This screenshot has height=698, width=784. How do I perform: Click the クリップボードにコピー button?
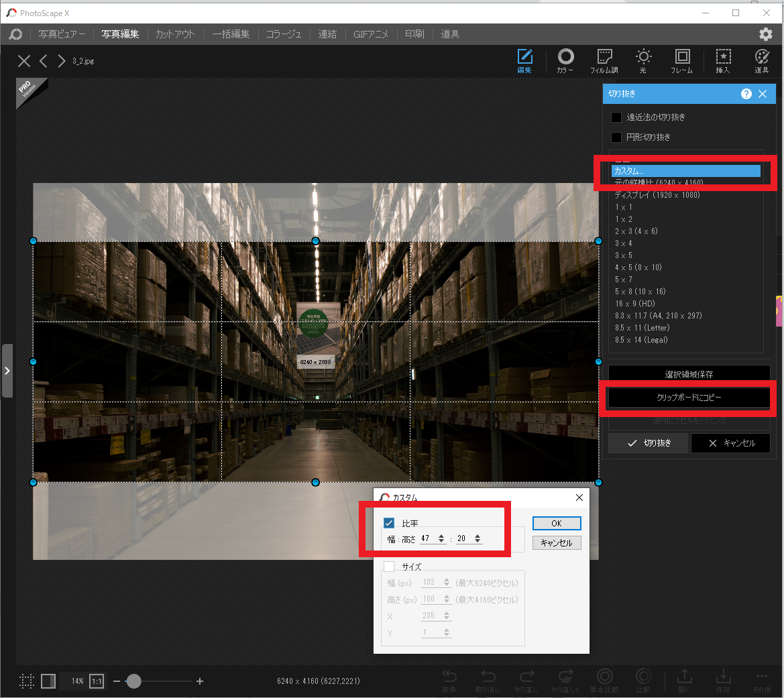click(x=689, y=398)
